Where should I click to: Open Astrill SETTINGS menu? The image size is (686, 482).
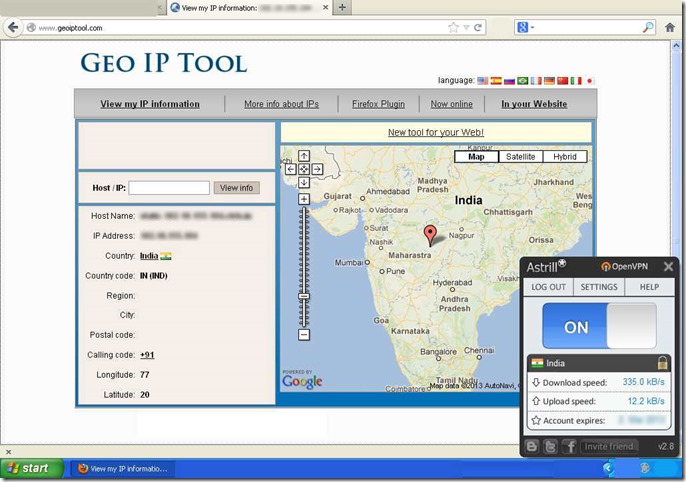tap(599, 287)
